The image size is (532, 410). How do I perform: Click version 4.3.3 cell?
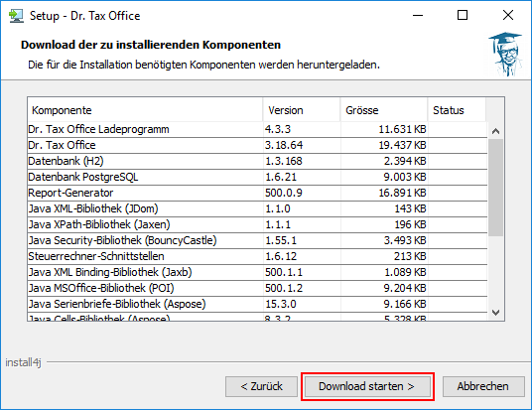point(302,129)
